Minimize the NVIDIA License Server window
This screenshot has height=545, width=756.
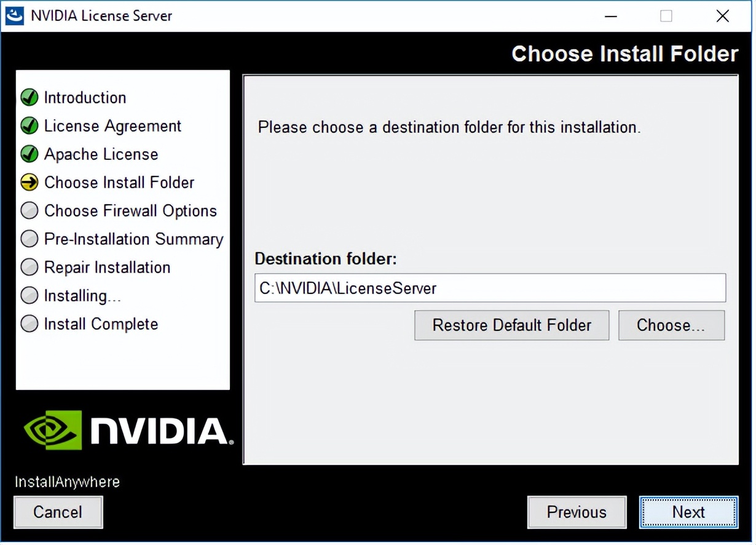point(610,16)
